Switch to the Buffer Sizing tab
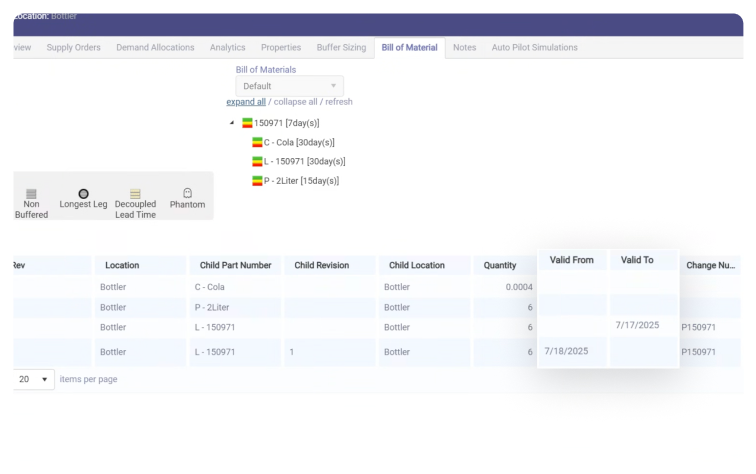Screen dimensions: 756x474 click(341, 48)
